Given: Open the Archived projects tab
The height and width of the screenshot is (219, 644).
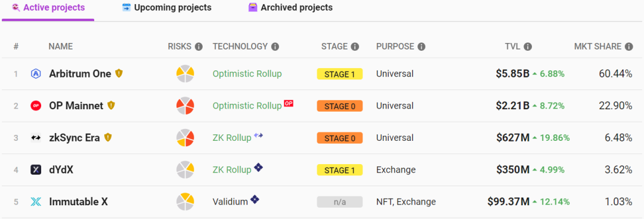Looking at the screenshot, I should click(290, 7).
